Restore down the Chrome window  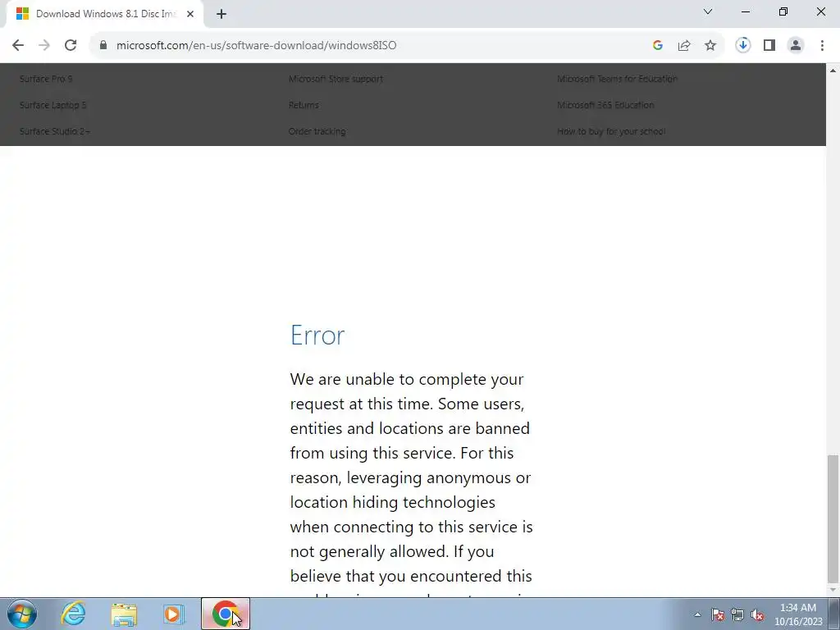[x=783, y=11]
